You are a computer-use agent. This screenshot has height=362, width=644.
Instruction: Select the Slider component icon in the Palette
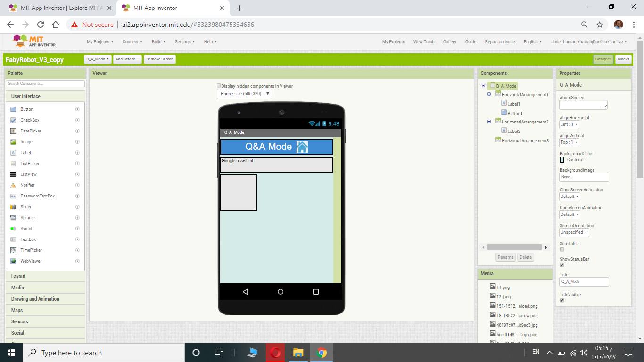pyautogui.click(x=13, y=207)
